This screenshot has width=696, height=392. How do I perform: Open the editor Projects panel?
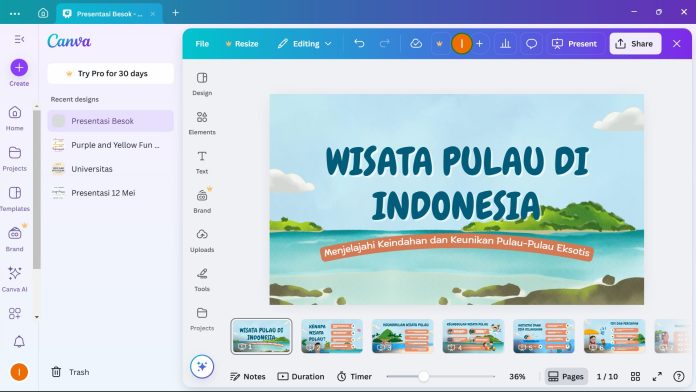(x=202, y=319)
